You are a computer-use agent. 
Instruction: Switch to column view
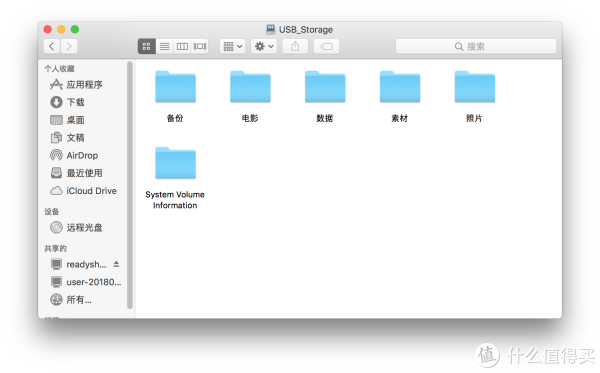pyautogui.click(x=182, y=46)
